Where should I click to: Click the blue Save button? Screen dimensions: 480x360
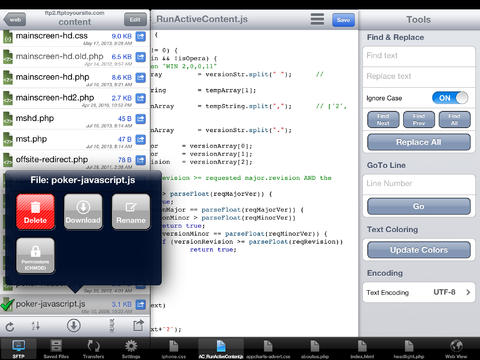coord(343,20)
